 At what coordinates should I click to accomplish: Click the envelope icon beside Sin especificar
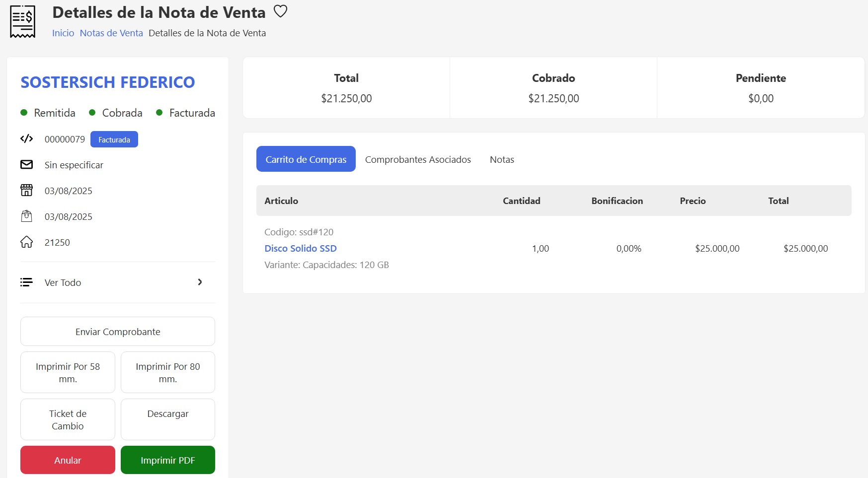[27, 165]
